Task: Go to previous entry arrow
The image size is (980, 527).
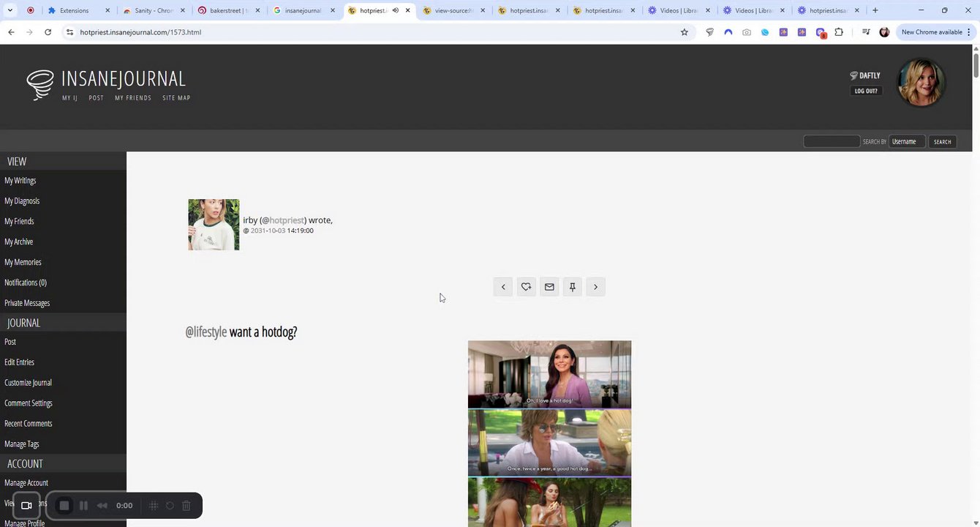Action: [503, 287]
